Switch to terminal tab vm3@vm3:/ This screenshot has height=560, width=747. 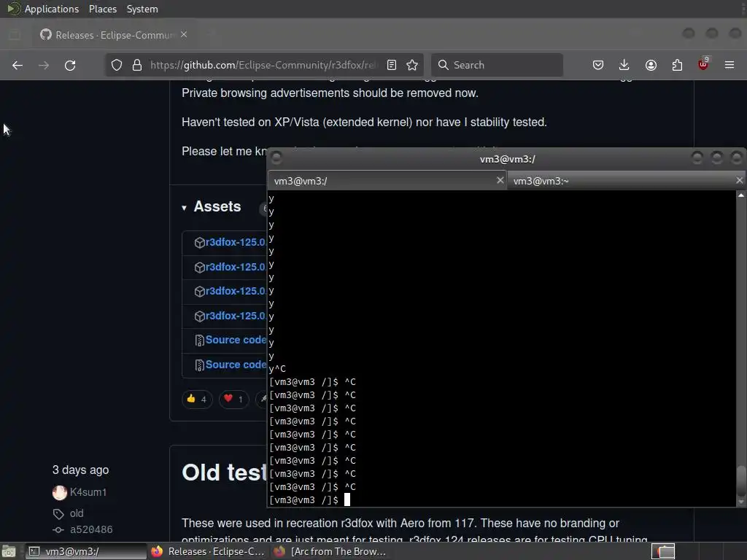(x=387, y=181)
